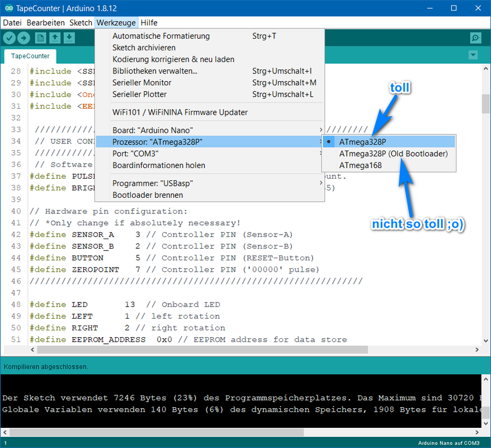Image resolution: width=491 pixels, height=448 pixels.
Task: Click the Arduino logo in title bar
Action: pyautogui.click(x=8, y=8)
